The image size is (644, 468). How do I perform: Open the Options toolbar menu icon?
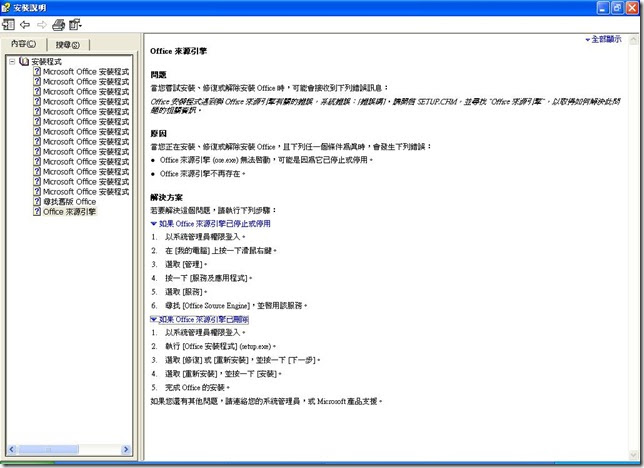coord(75,25)
